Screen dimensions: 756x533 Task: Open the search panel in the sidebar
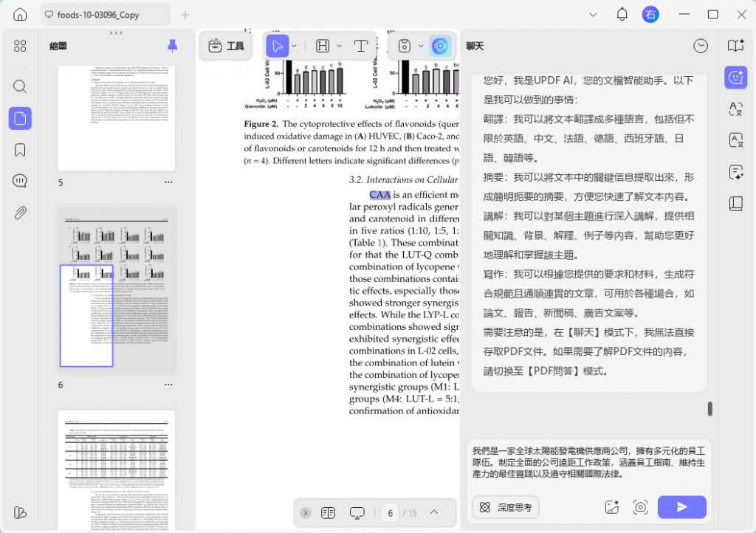20,86
